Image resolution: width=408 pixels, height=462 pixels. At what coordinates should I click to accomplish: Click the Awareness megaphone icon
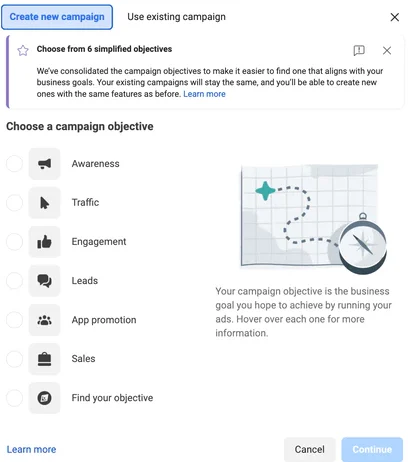[x=44, y=164]
